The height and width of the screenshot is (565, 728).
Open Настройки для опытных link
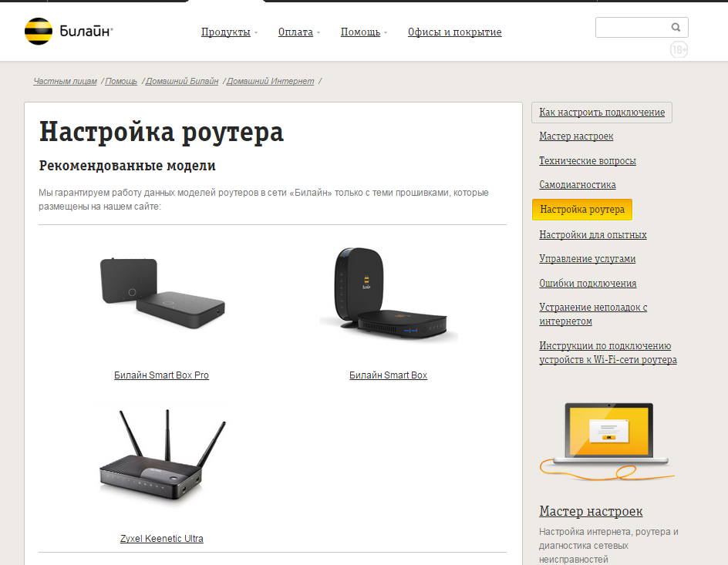[592, 235]
